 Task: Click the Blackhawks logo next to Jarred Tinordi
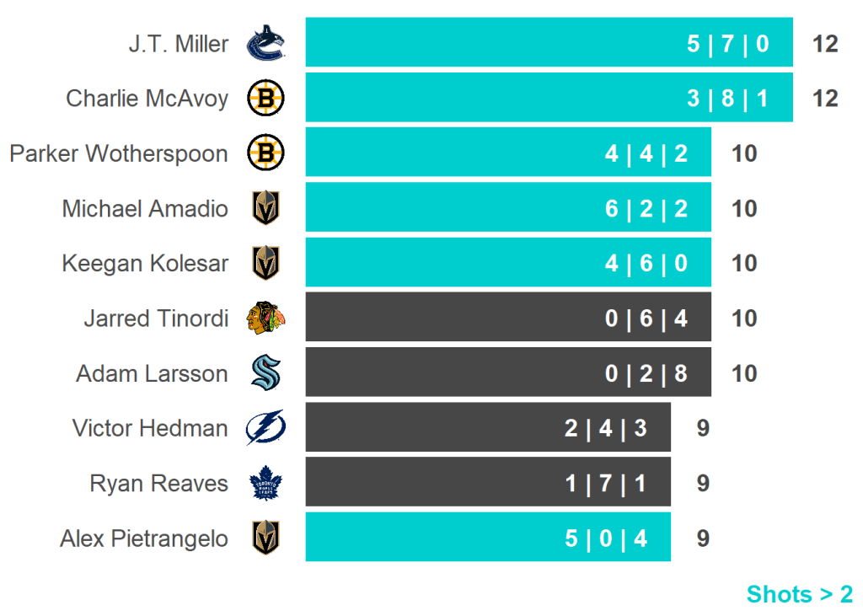(265, 318)
